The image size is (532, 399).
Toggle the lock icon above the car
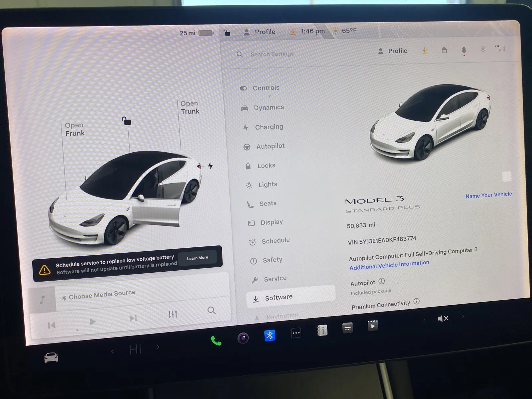click(x=127, y=122)
